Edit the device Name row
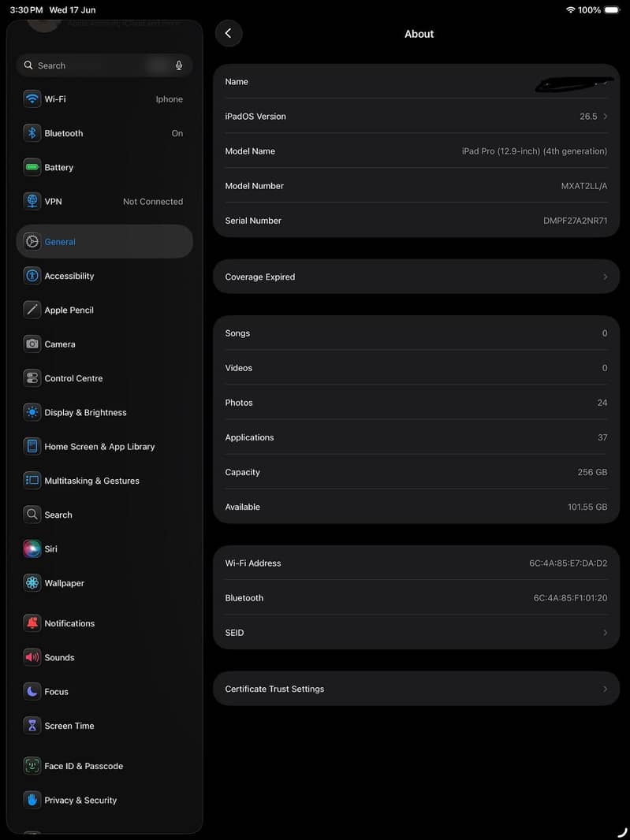The width and height of the screenshot is (630, 840). (416, 81)
